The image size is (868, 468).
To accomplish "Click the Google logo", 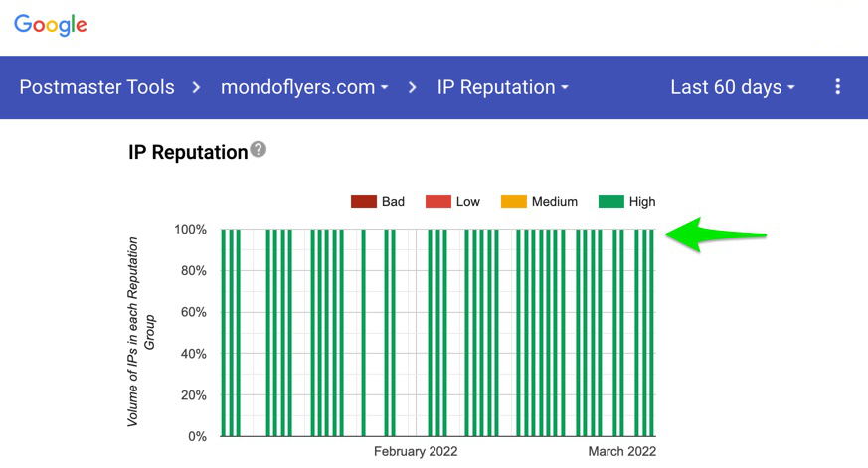I will click(x=51, y=25).
